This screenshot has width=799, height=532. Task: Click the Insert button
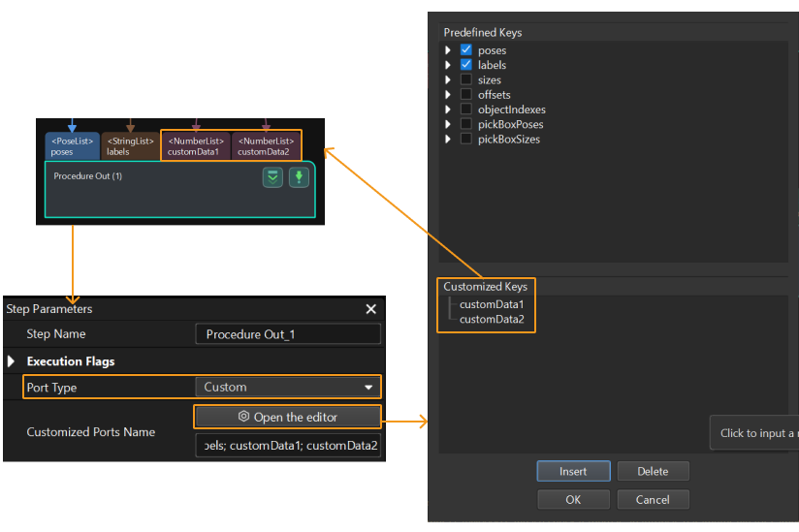tap(573, 471)
